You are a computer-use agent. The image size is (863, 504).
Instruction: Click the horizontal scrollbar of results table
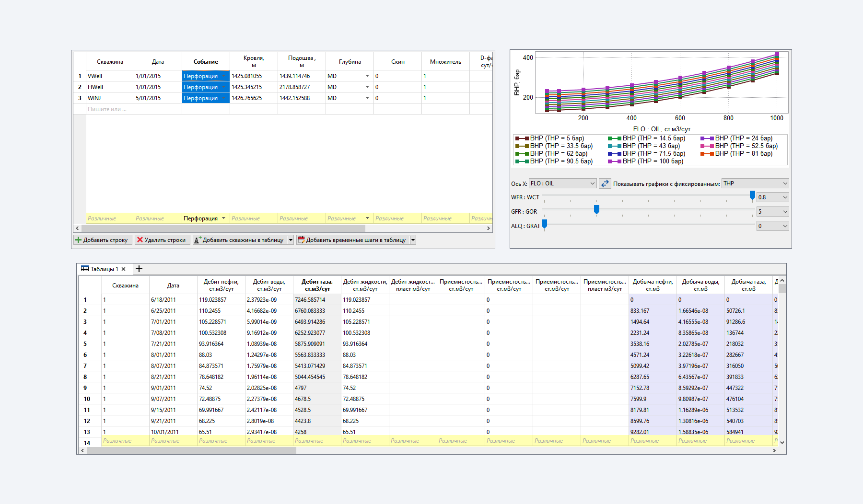click(x=191, y=450)
